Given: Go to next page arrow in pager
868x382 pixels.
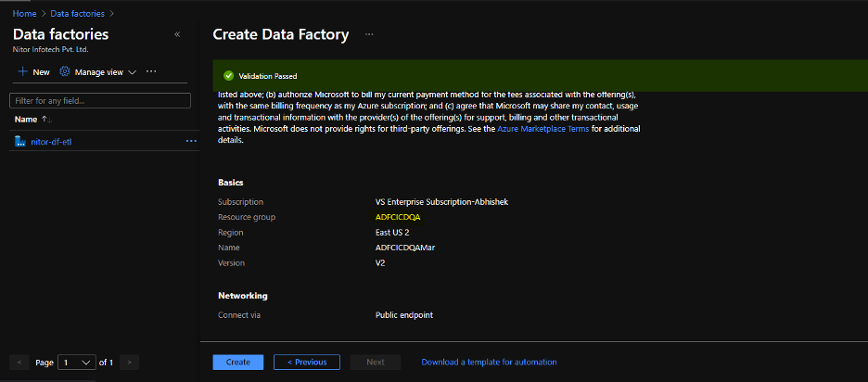Looking at the screenshot, I should (129, 363).
